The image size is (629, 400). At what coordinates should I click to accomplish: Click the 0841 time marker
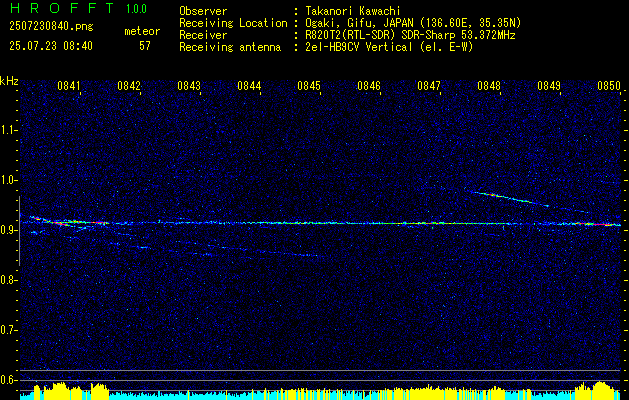tap(69, 86)
